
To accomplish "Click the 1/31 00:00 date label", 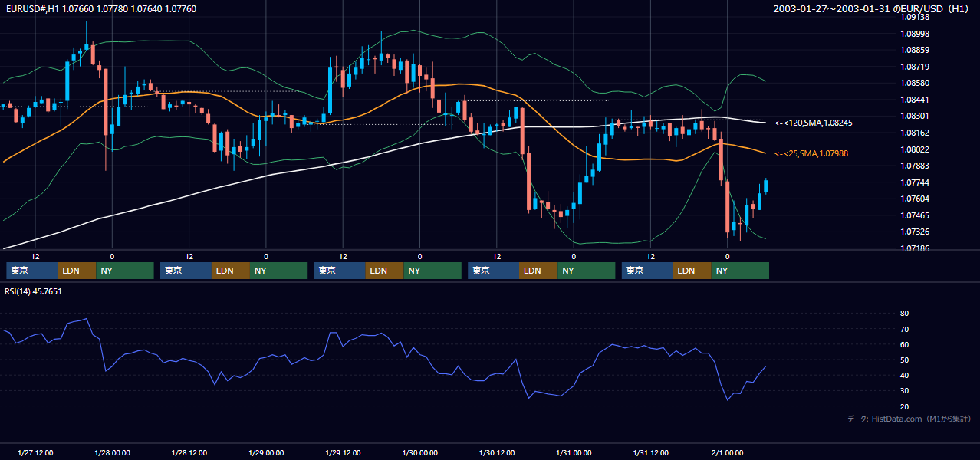I will coord(574,452).
